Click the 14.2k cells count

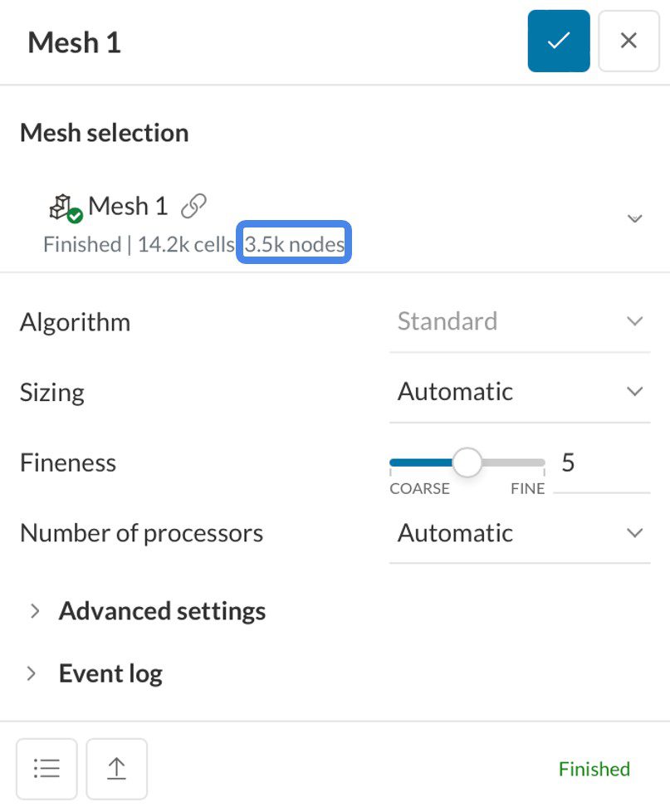coord(186,245)
